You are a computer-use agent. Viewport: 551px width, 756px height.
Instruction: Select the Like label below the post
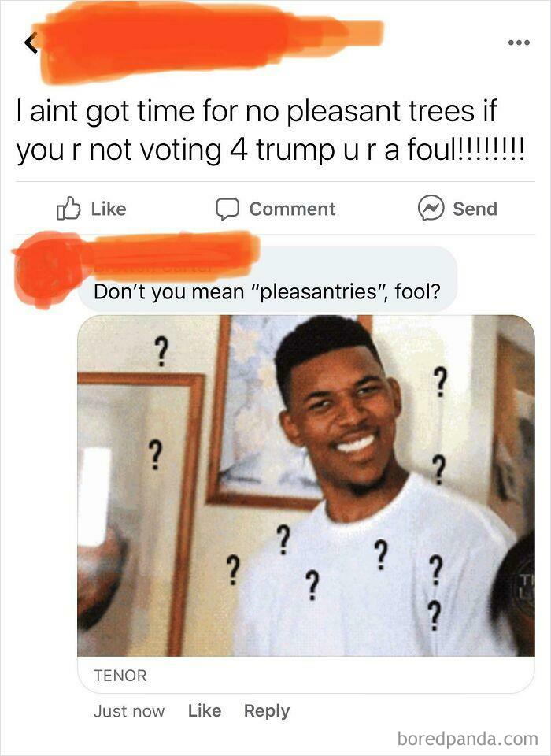109,209
